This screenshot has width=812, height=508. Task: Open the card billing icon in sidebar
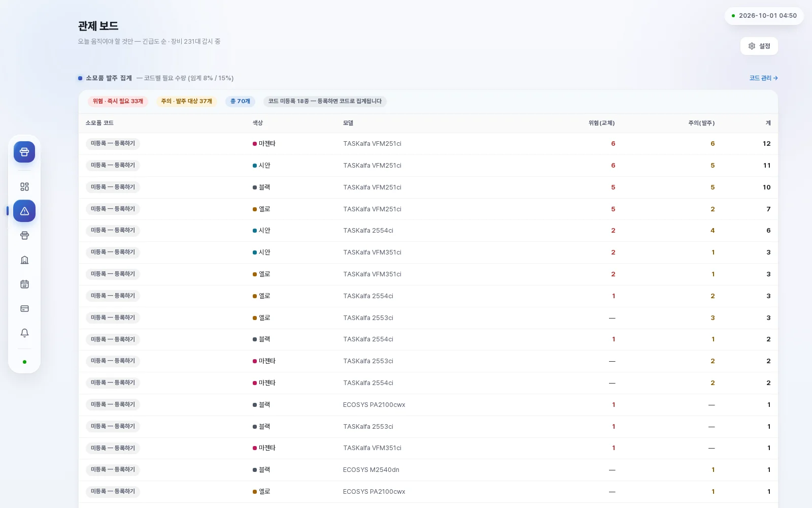click(24, 308)
